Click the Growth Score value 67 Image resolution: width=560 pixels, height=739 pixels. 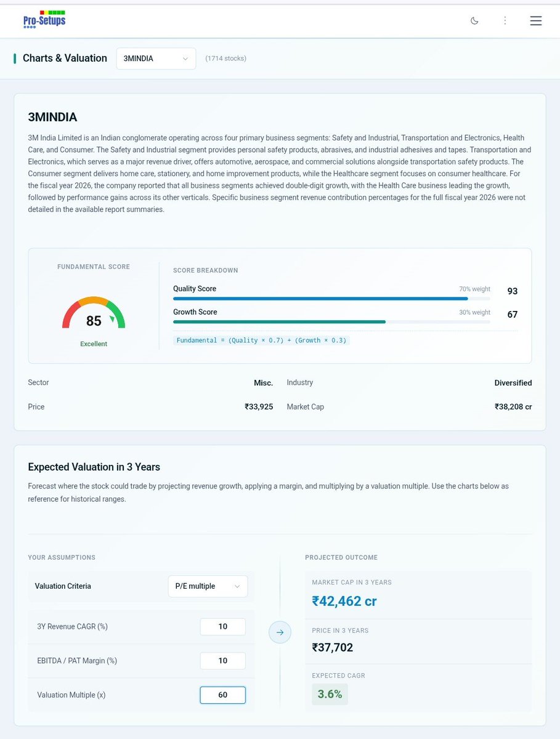click(x=513, y=315)
